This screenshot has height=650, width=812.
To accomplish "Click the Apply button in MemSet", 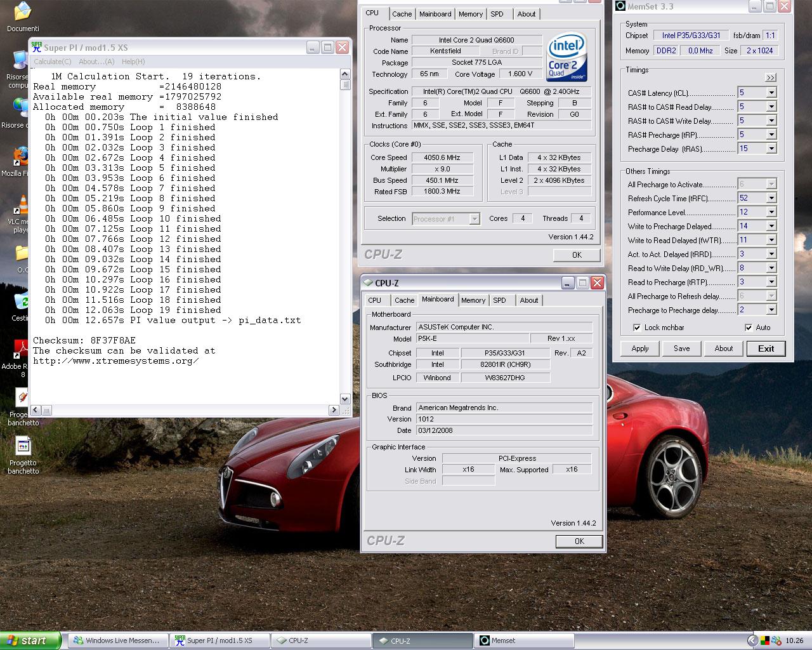I will pyautogui.click(x=640, y=348).
